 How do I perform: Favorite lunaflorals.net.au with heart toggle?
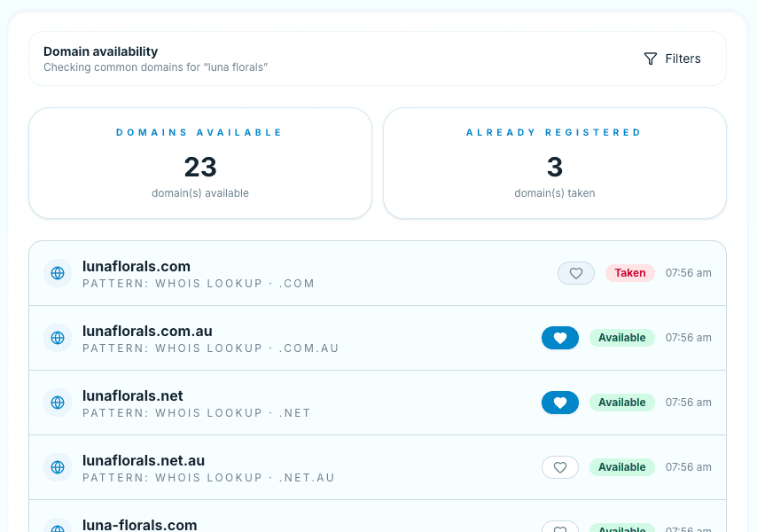pos(560,467)
